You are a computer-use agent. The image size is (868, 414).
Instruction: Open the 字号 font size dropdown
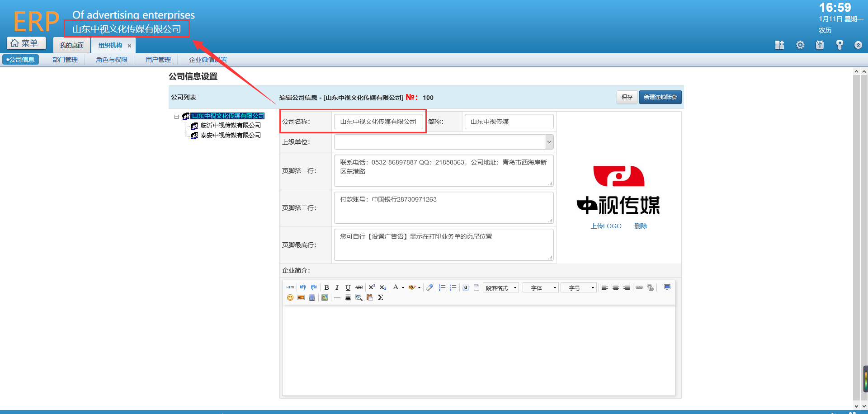(x=579, y=287)
